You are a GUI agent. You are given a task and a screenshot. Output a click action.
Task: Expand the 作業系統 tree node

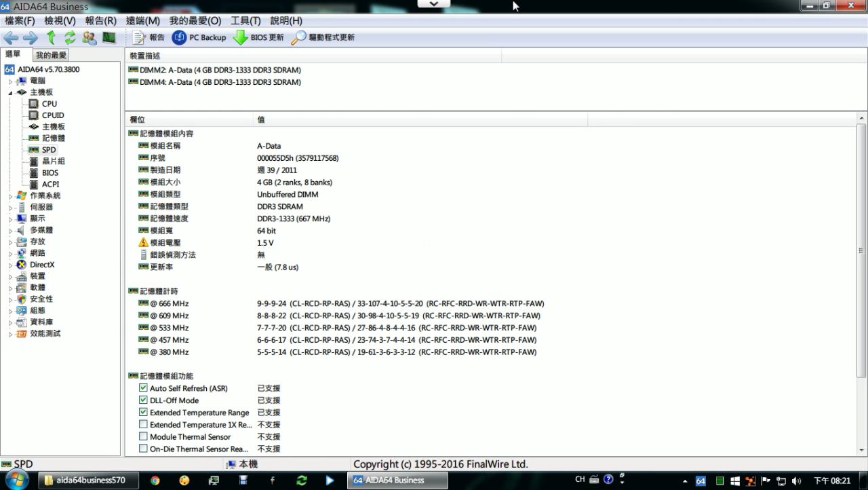pyautogui.click(x=10, y=196)
